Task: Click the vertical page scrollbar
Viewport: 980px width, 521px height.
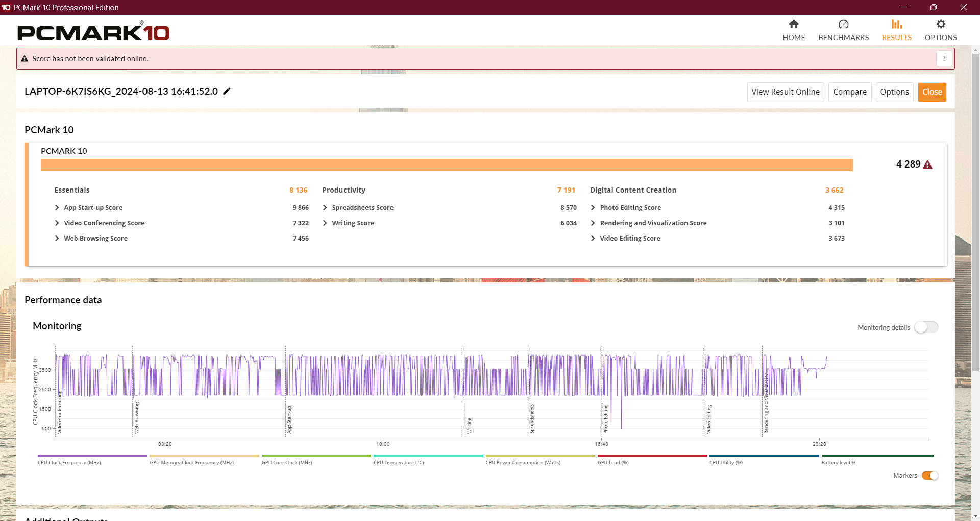Action: click(x=975, y=212)
